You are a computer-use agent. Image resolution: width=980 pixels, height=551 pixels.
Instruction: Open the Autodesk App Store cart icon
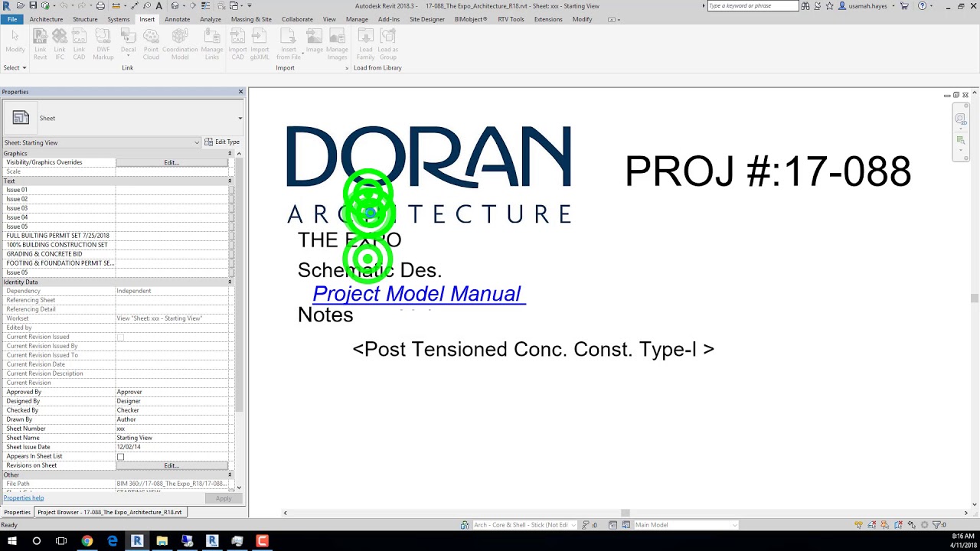[904, 6]
